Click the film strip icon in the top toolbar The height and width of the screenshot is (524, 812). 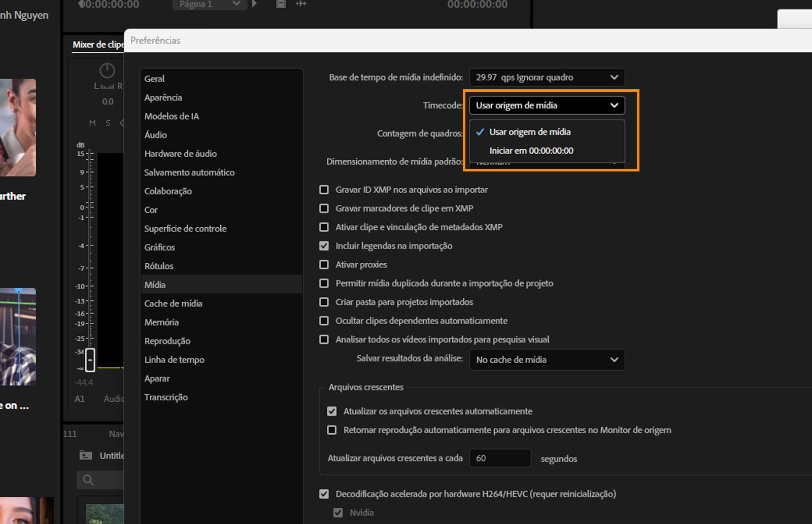pyautogui.click(x=281, y=4)
